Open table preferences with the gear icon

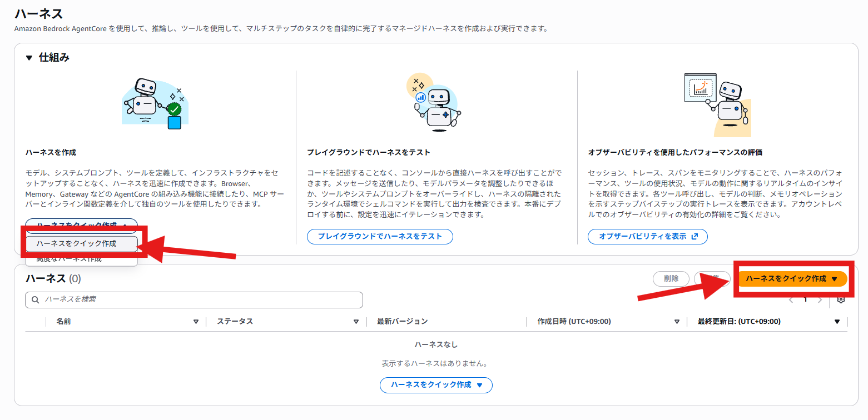click(841, 299)
